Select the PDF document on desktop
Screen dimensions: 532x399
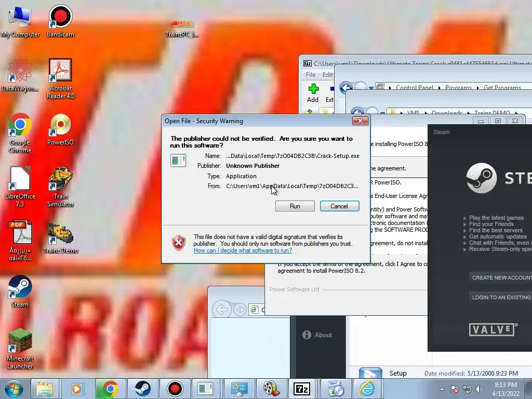click(x=20, y=241)
